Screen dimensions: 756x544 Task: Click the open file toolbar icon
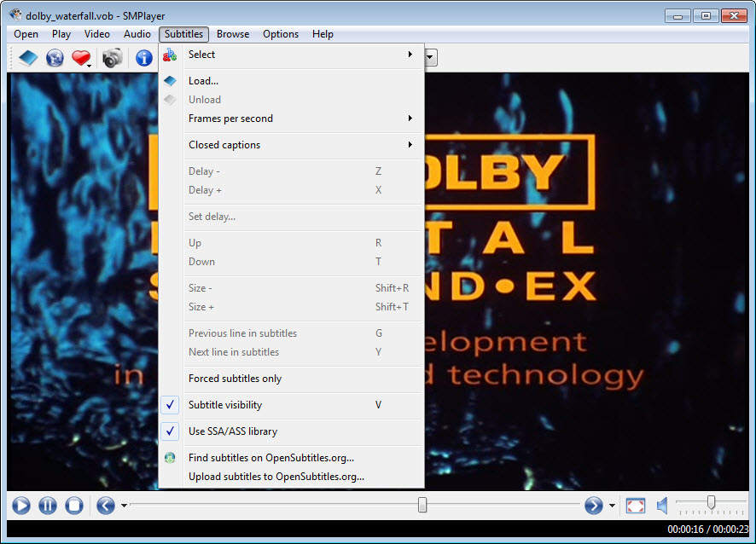pyautogui.click(x=28, y=58)
